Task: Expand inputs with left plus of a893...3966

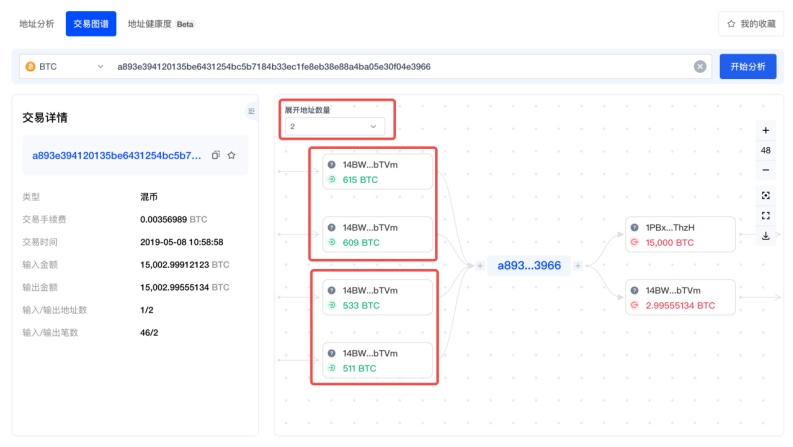Action: (x=480, y=265)
